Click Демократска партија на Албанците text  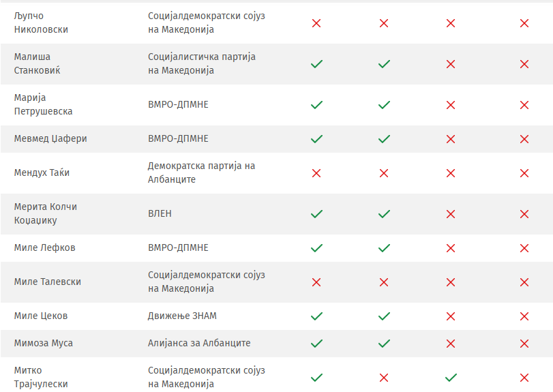(201, 172)
